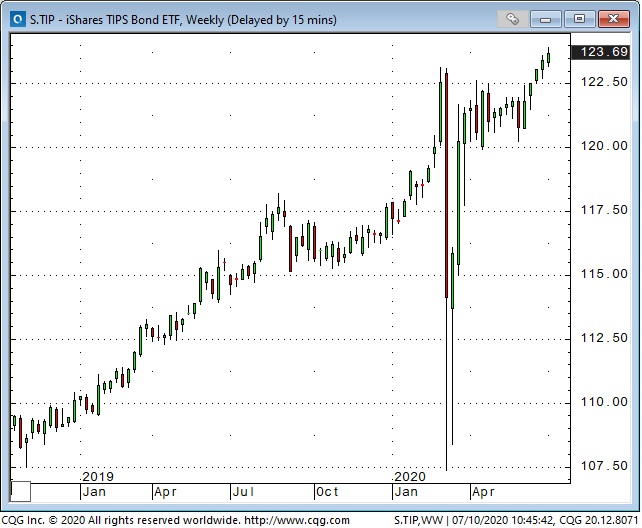
Task: Click the Jul label on time axis
Action: coord(243,492)
